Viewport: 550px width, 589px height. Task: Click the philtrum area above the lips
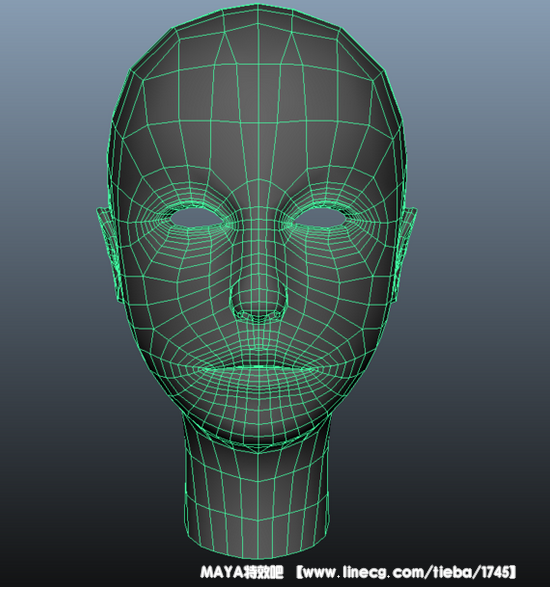click(258, 344)
